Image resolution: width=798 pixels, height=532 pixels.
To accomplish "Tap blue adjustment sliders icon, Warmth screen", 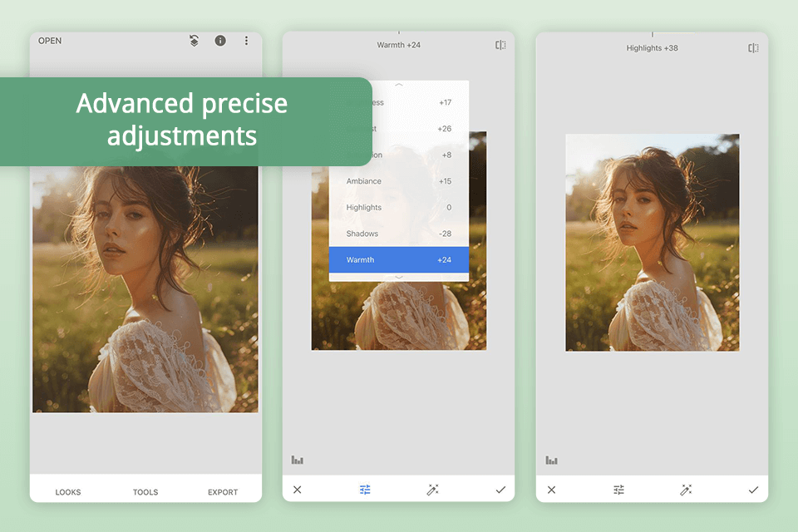I will [365, 490].
